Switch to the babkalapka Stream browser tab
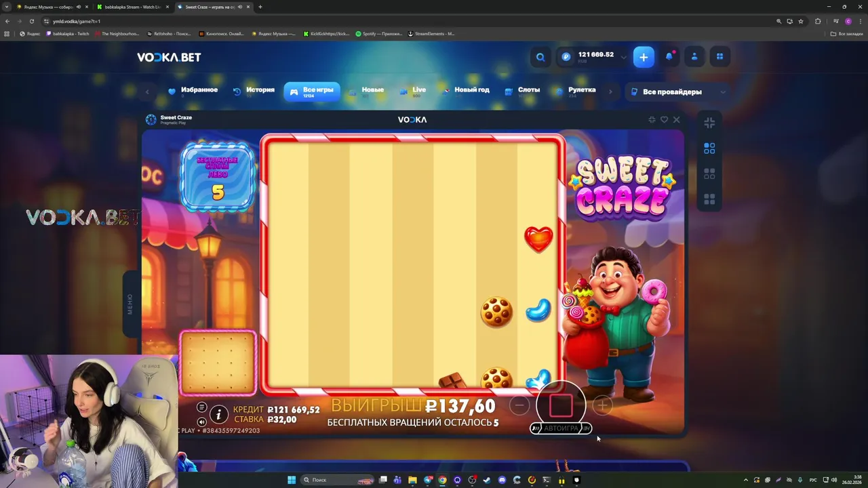868x488 pixels. click(x=133, y=7)
